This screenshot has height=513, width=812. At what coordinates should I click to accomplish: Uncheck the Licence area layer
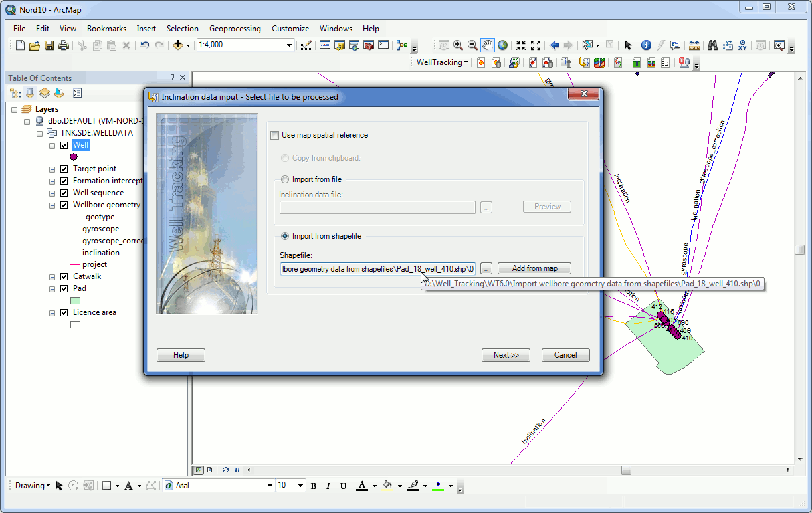(x=64, y=312)
